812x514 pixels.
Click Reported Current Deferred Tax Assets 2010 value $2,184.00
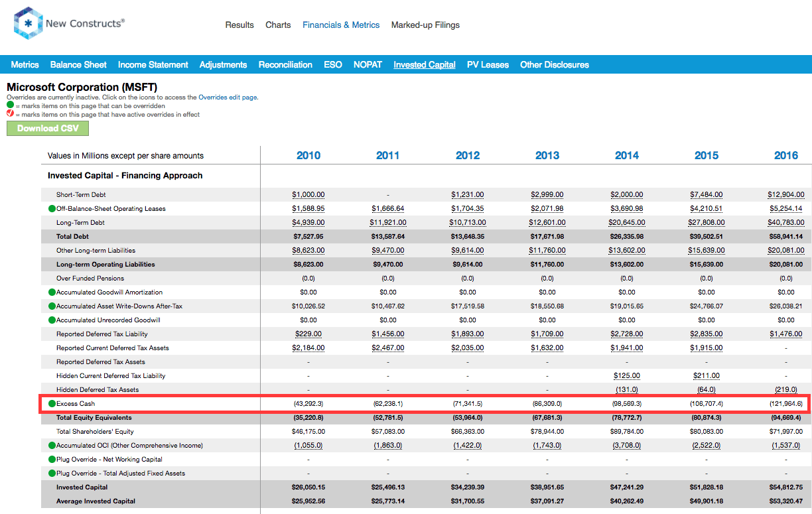[308, 348]
